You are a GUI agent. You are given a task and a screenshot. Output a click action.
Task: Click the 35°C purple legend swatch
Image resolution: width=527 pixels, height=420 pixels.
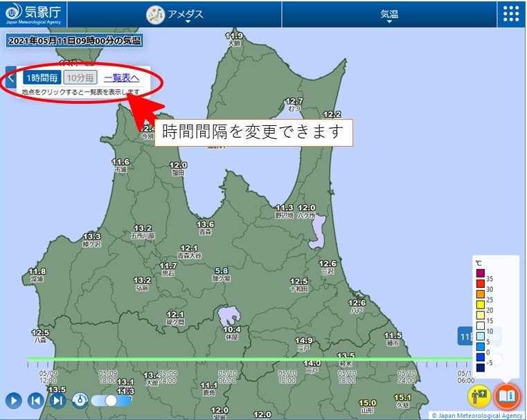481,273
